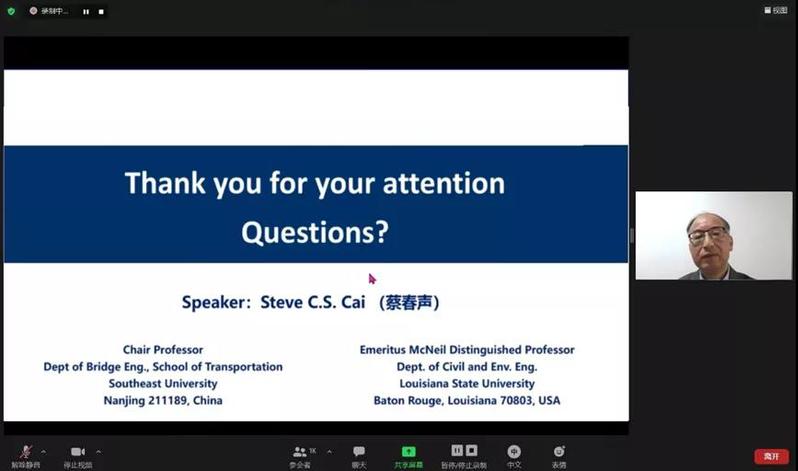This screenshot has height=471, width=798.
Task: Pause the recording from top indicator
Action: click(86, 12)
